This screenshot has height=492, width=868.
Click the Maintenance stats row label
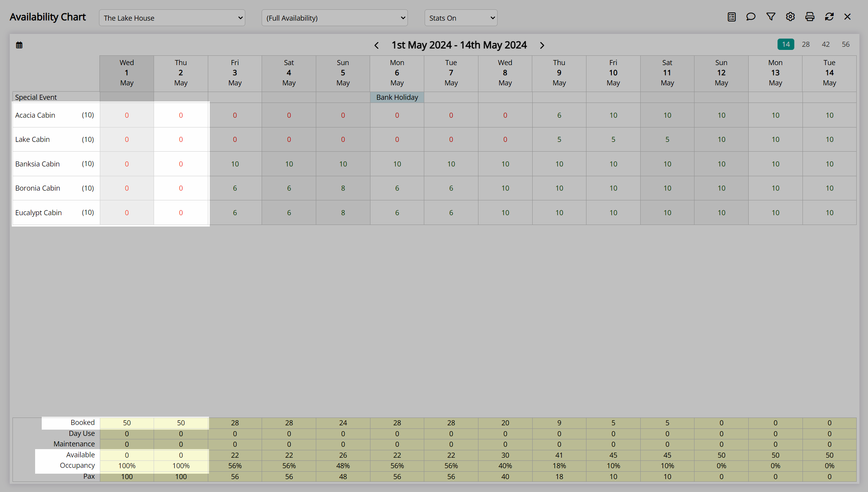[x=74, y=444]
